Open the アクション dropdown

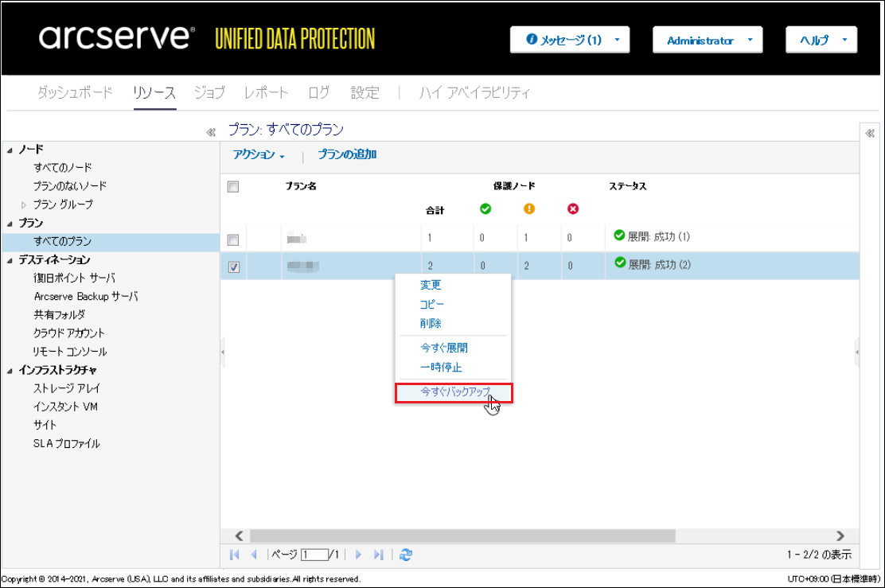(x=259, y=154)
